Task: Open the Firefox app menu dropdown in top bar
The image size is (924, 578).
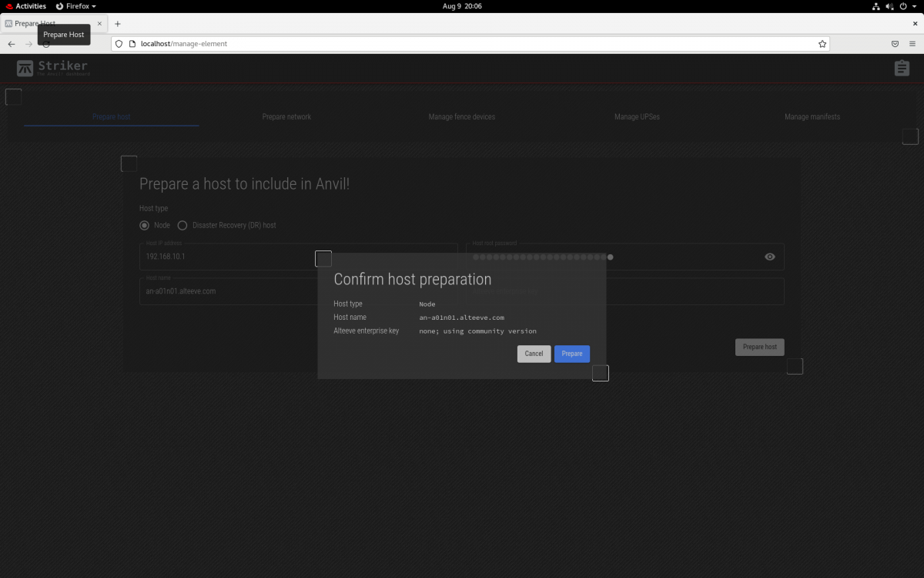Action: [x=76, y=6]
